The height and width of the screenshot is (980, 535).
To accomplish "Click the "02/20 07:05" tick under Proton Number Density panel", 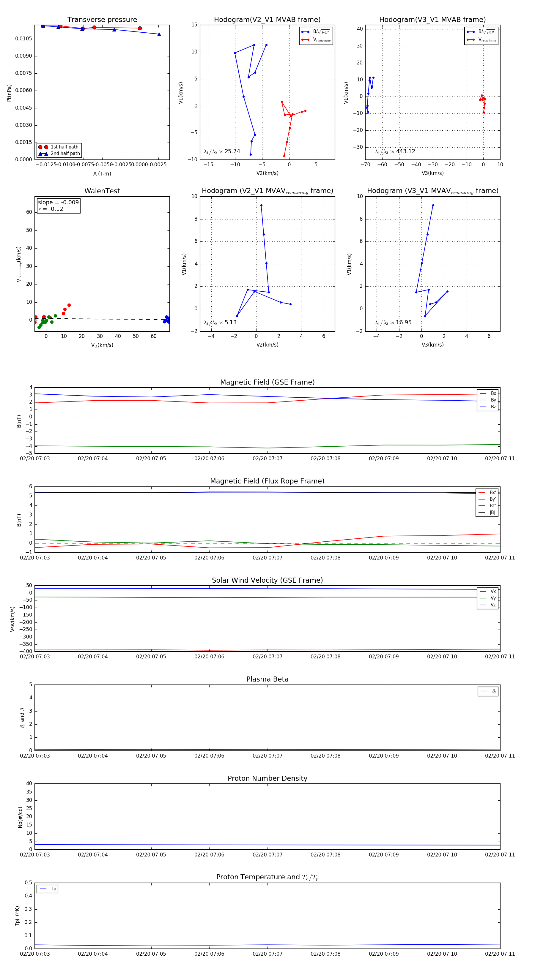I will coord(151,855).
